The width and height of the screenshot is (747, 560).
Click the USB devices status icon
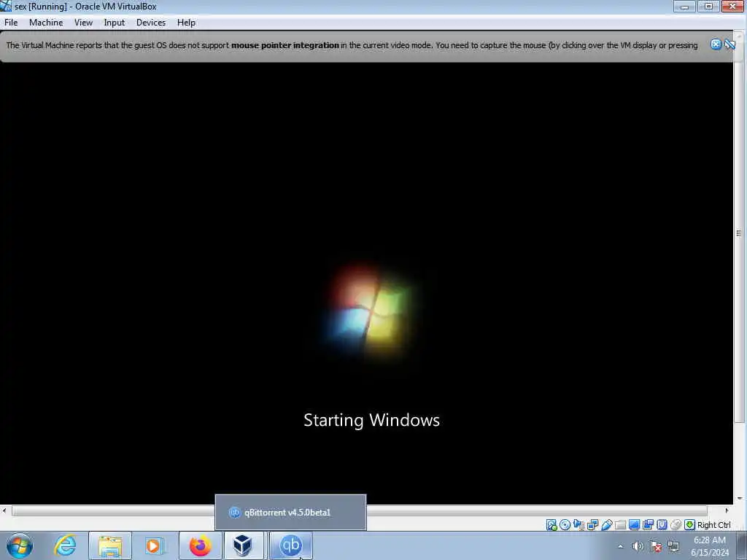click(606, 525)
